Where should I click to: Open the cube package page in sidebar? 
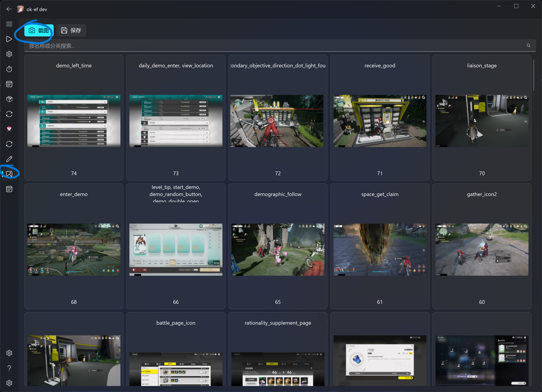[9, 99]
